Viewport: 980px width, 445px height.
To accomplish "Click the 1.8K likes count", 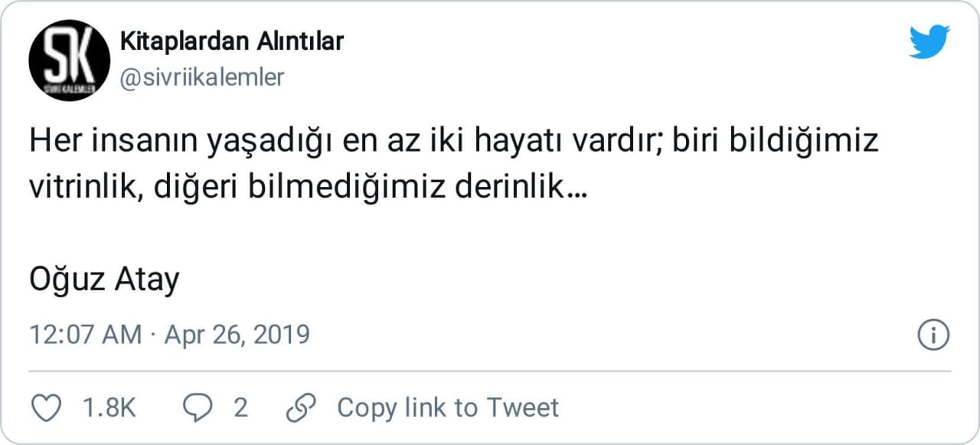I will pos(109,407).
